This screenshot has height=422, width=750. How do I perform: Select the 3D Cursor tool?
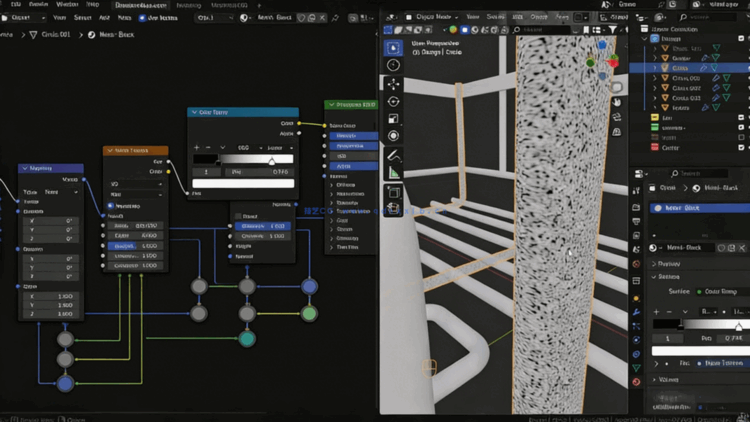(x=393, y=65)
